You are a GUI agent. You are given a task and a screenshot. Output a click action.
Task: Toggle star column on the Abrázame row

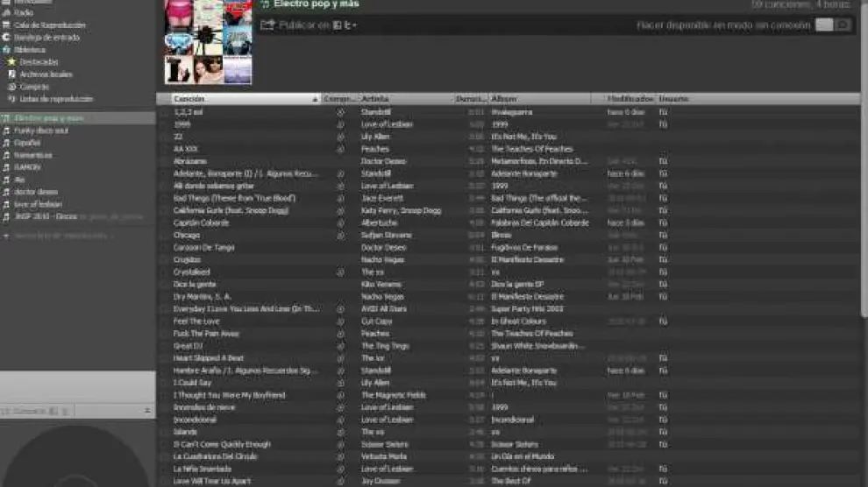(164, 161)
